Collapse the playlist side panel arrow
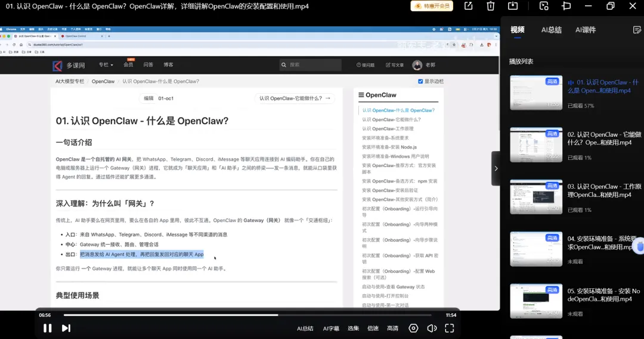This screenshot has height=339, width=644. pos(496,168)
